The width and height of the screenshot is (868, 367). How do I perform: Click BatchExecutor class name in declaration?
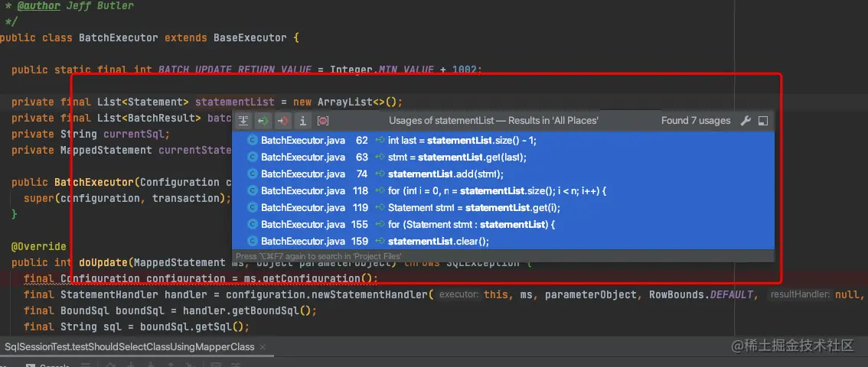(x=119, y=38)
